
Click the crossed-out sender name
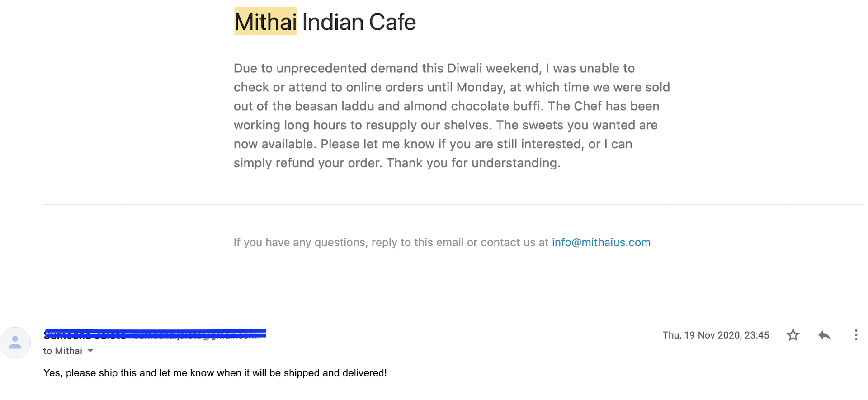click(x=85, y=335)
